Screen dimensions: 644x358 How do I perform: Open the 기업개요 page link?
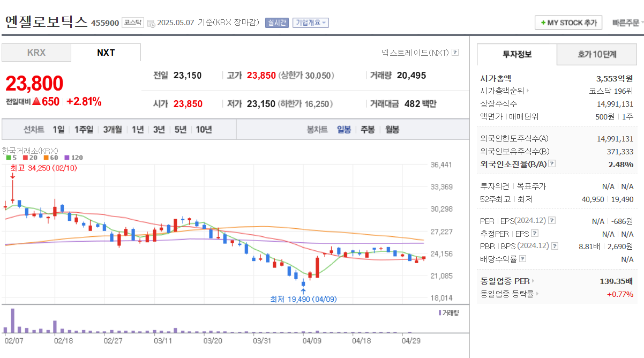click(x=310, y=23)
